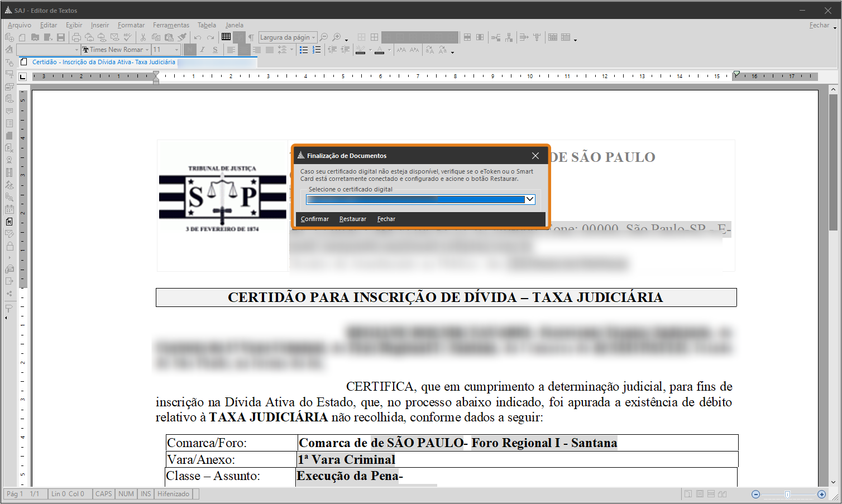Open the digital certificate selection dropdown

click(530, 199)
